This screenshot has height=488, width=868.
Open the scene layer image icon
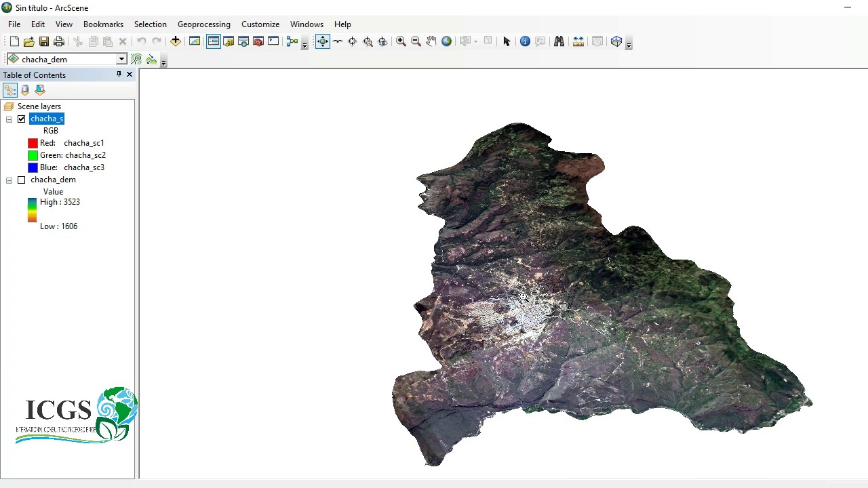pos(195,41)
